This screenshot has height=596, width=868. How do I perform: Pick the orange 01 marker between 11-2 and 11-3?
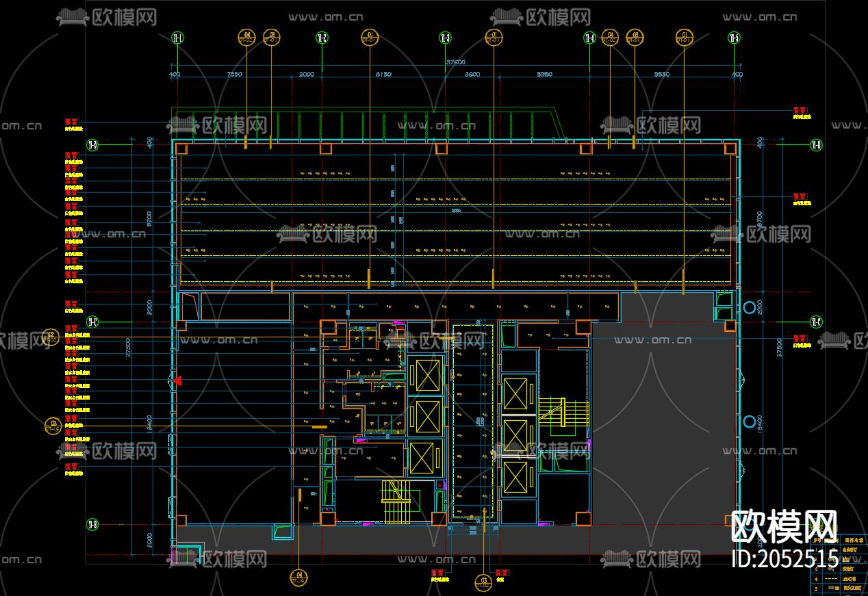point(370,38)
